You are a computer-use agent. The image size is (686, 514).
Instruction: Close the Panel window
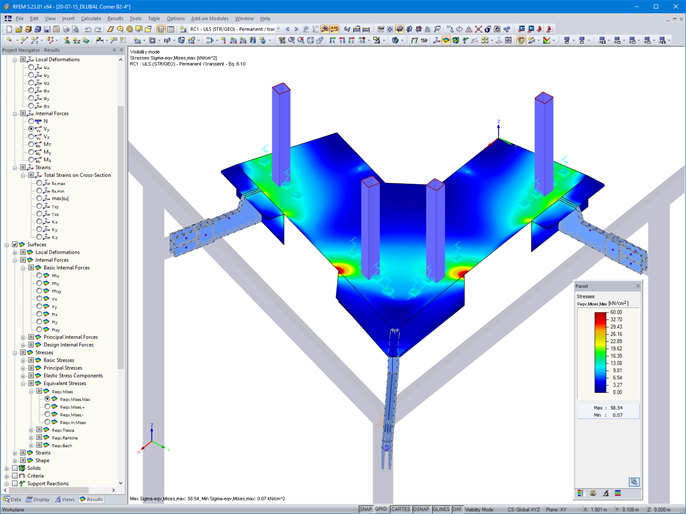click(x=638, y=286)
